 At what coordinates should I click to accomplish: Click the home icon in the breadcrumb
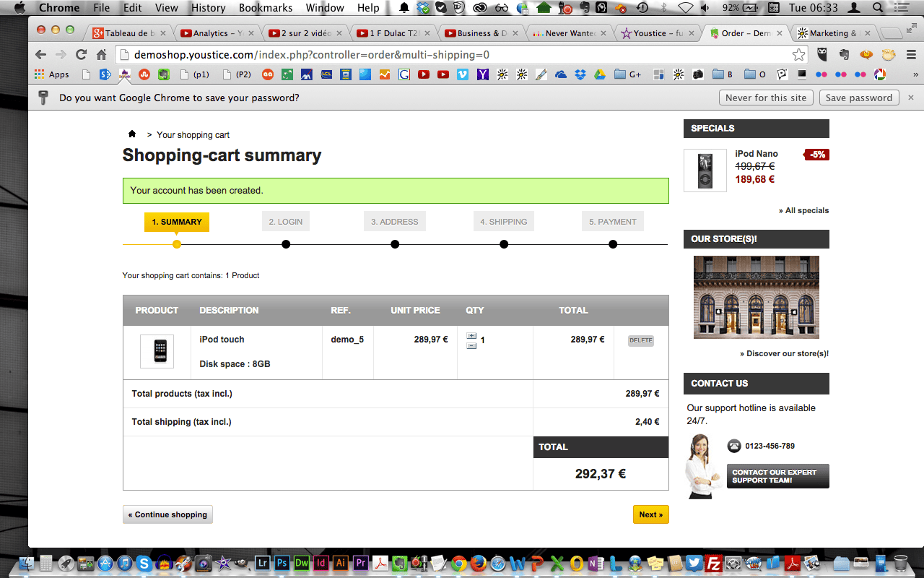point(132,134)
